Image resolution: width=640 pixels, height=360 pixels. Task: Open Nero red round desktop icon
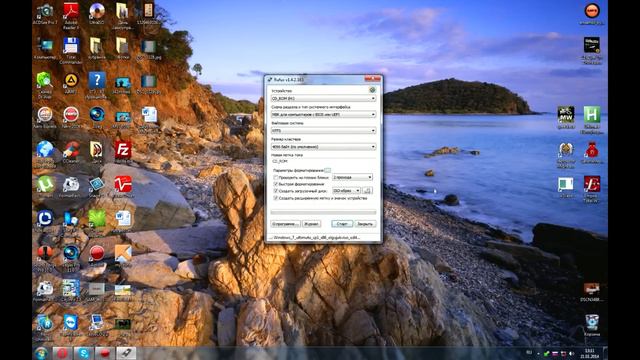[71, 118]
